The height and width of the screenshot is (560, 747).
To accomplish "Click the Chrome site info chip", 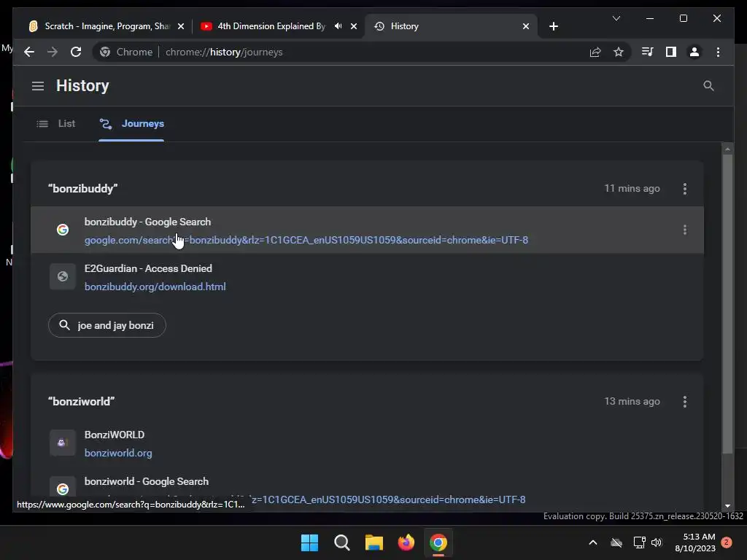I will click(x=126, y=52).
